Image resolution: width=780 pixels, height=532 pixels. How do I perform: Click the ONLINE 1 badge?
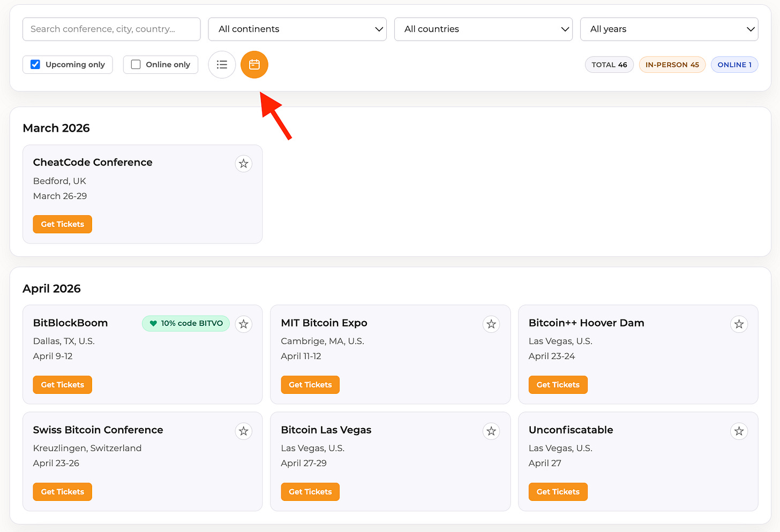[x=734, y=65]
